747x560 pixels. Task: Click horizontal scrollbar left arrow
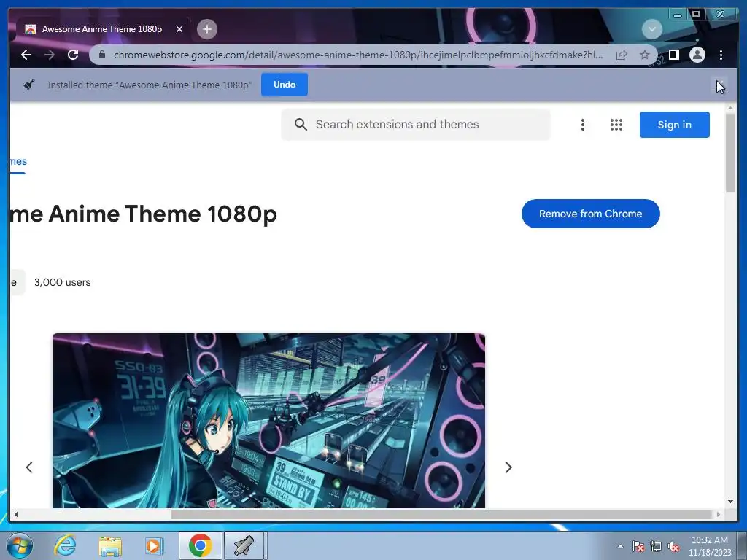16,514
